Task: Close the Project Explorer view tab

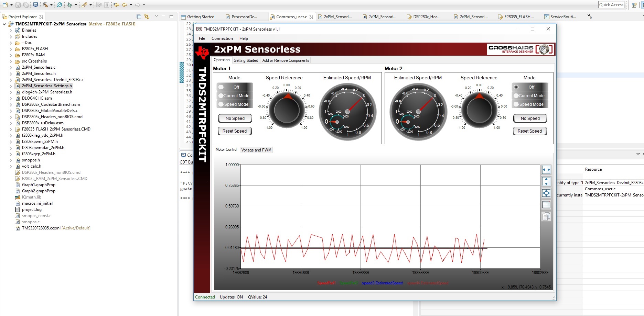Action: click(41, 16)
